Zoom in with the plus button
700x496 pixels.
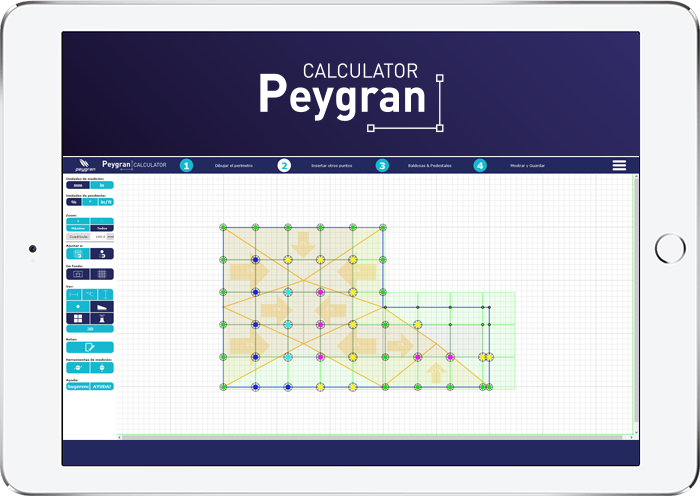tap(78, 221)
